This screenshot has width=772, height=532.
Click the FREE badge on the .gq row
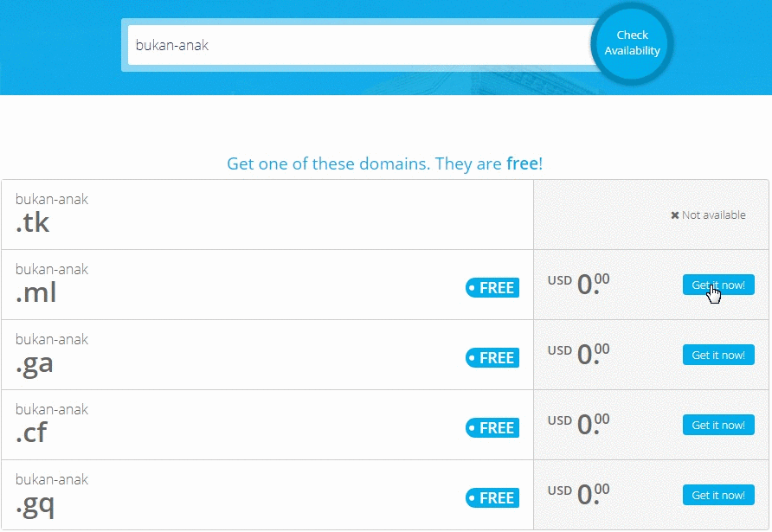point(492,497)
